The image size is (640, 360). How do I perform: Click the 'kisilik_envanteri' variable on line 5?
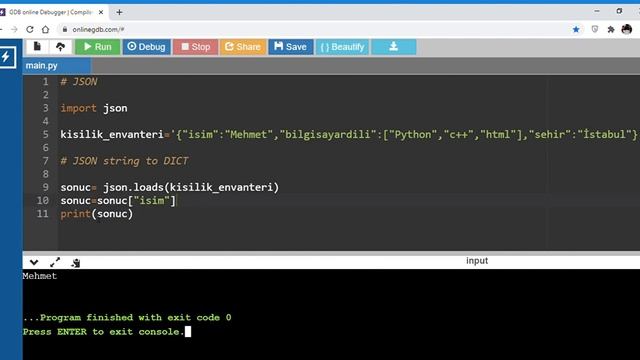click(112, 135)
